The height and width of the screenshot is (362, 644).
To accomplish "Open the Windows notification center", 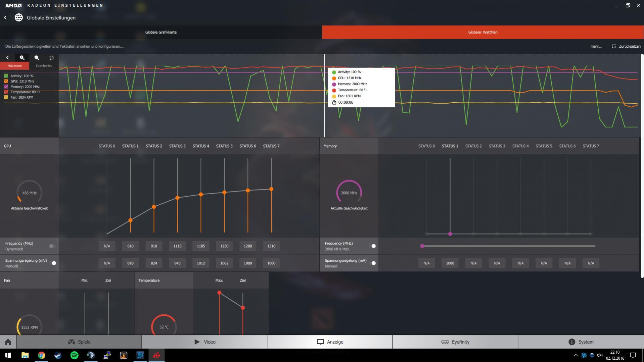I will (633, 355).
